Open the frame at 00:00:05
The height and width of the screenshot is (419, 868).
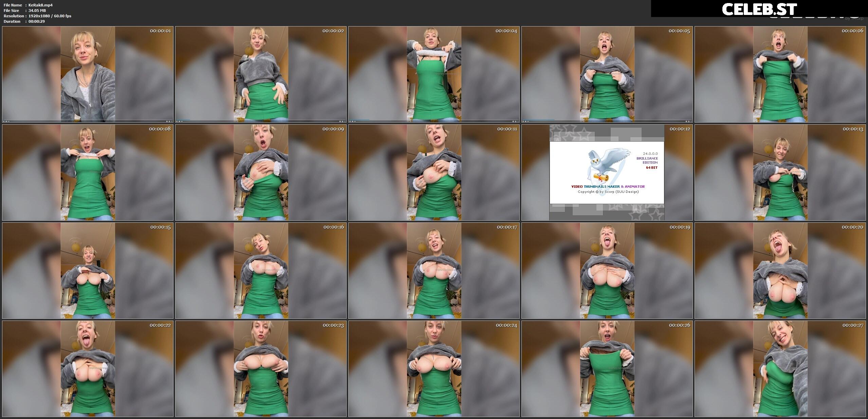pos(607,74)
